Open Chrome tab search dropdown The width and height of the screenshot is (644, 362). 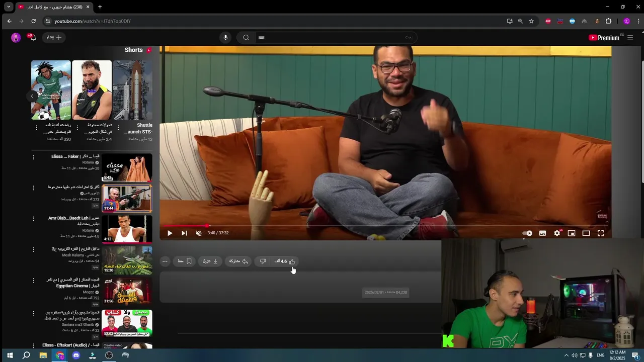(9, 7)
